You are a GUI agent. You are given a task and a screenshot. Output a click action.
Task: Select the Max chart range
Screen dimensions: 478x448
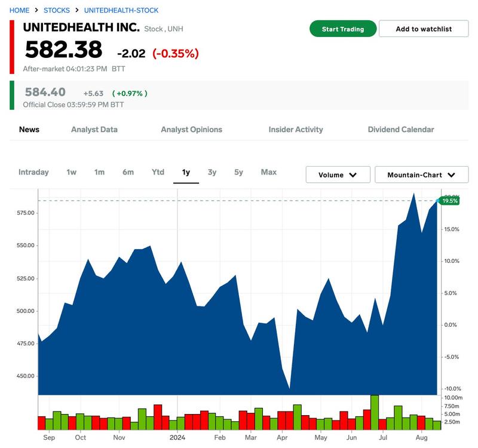[x=268, y=172]
